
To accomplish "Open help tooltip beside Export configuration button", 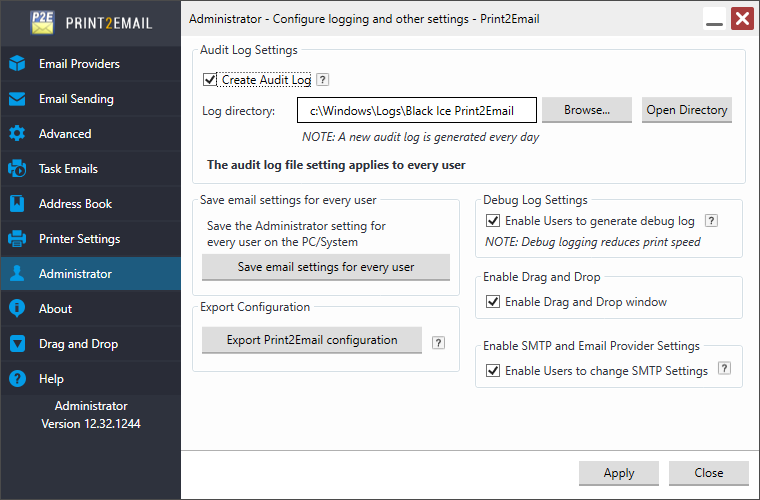I will pos(438,343).
